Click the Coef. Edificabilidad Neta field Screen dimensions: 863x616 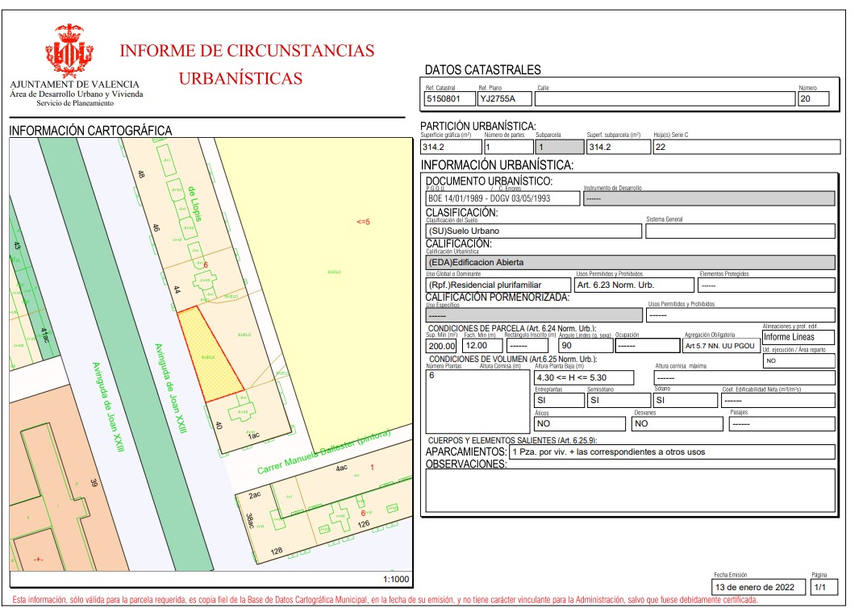(x=778, y=401)
